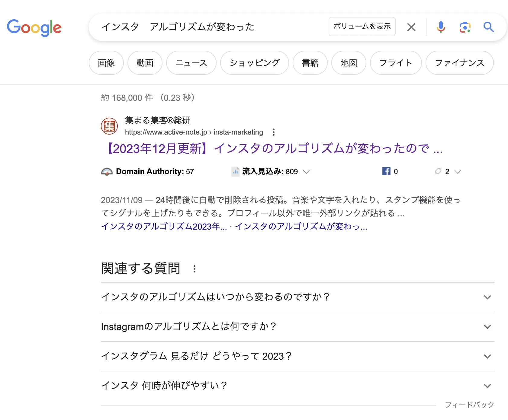Click the Domain Authority gauge icon

pos(107,172)
